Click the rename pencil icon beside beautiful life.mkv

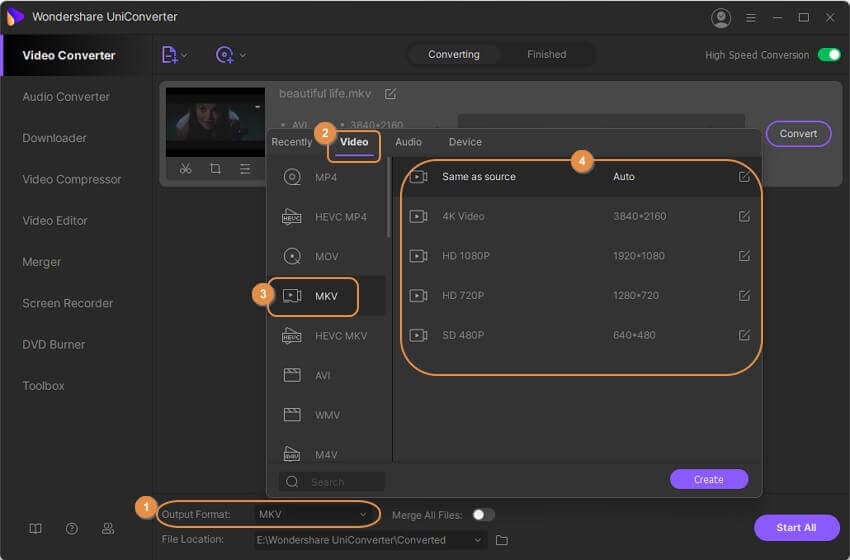tap(391, 94)
